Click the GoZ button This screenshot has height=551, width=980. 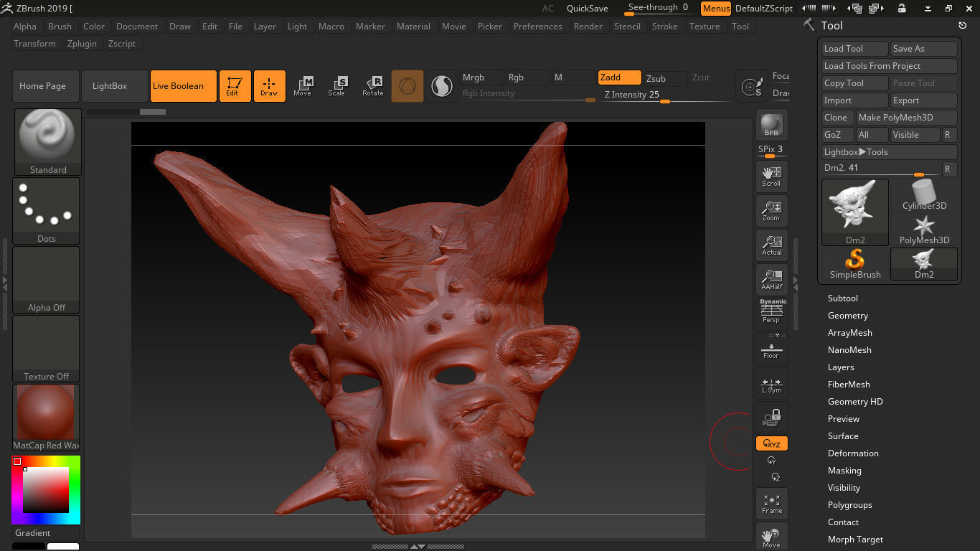tap(838, 135)
